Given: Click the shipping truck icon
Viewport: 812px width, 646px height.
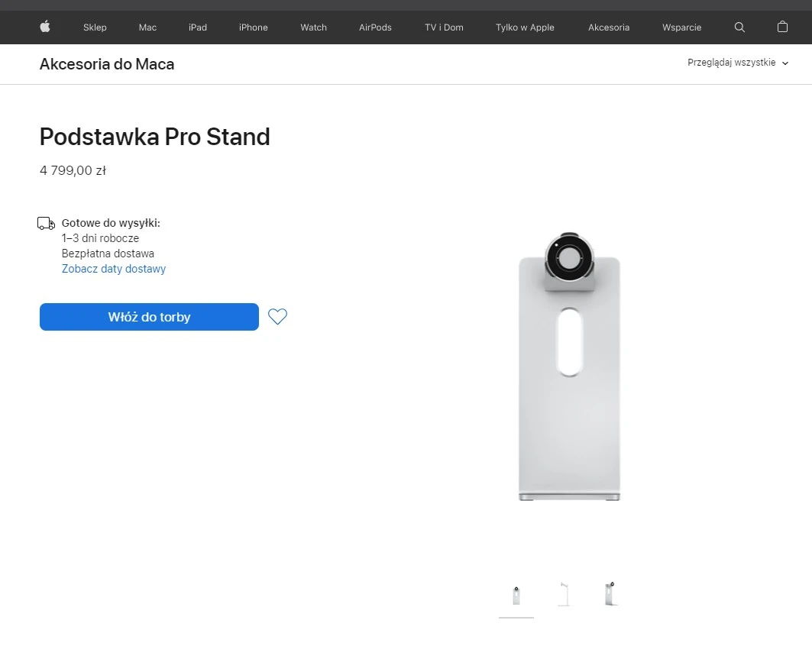Looking at the screenshot, I should tap(46, 222).
